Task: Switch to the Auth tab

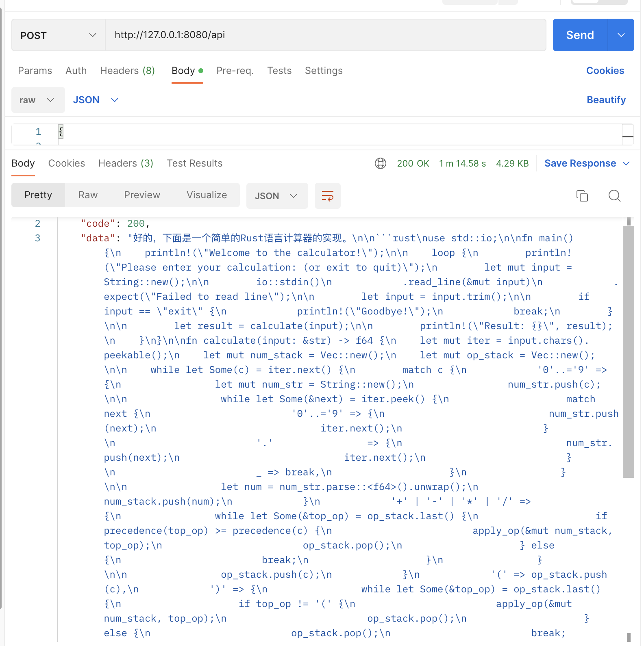Action: (76, 71)
